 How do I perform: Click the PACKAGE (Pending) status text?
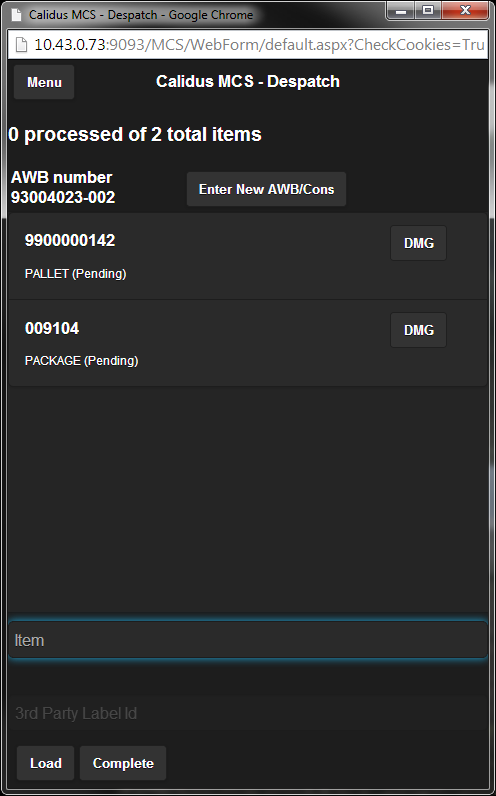pyautogui.click(x=82, y=360)
